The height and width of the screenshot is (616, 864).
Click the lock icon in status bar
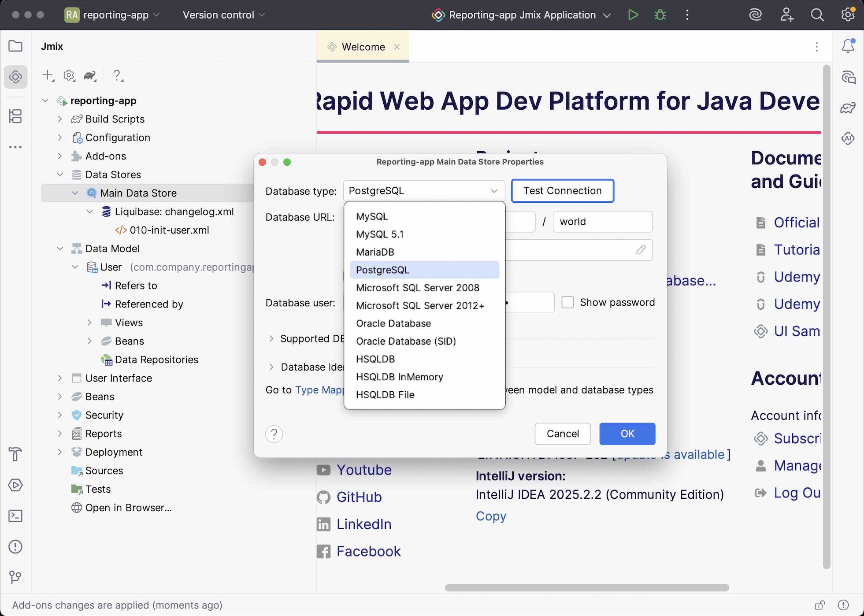pos(820,605)
